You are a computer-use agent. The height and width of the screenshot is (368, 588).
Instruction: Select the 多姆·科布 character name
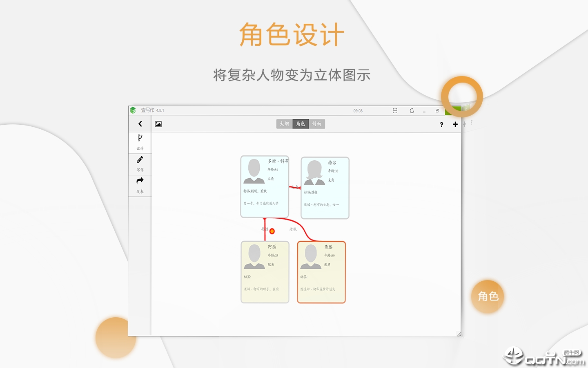[x=278, y=161]
